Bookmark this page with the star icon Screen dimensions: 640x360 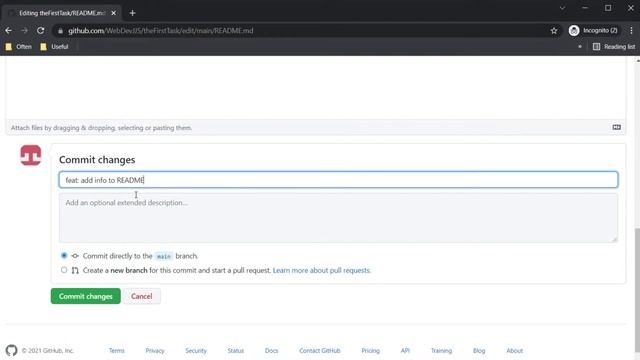pyautogui.click(x=554, y=31)
